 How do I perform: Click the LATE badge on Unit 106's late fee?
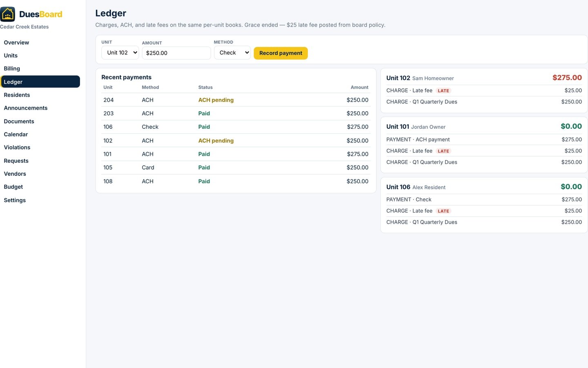pos(443,211)
